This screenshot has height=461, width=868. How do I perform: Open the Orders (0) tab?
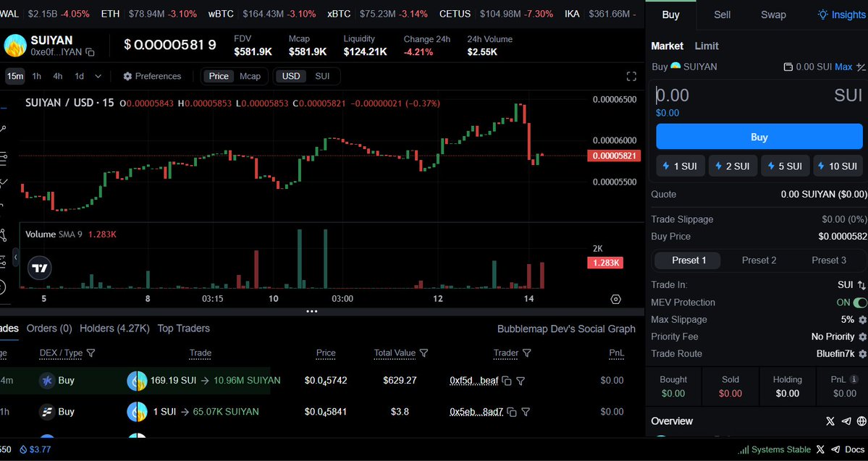(49, 329)
